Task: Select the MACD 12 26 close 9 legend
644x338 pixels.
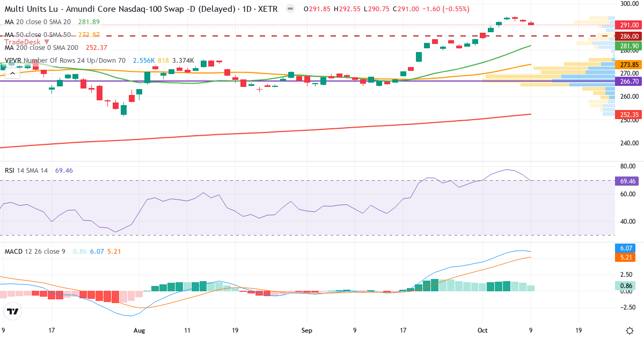Action: pos(35,251)
